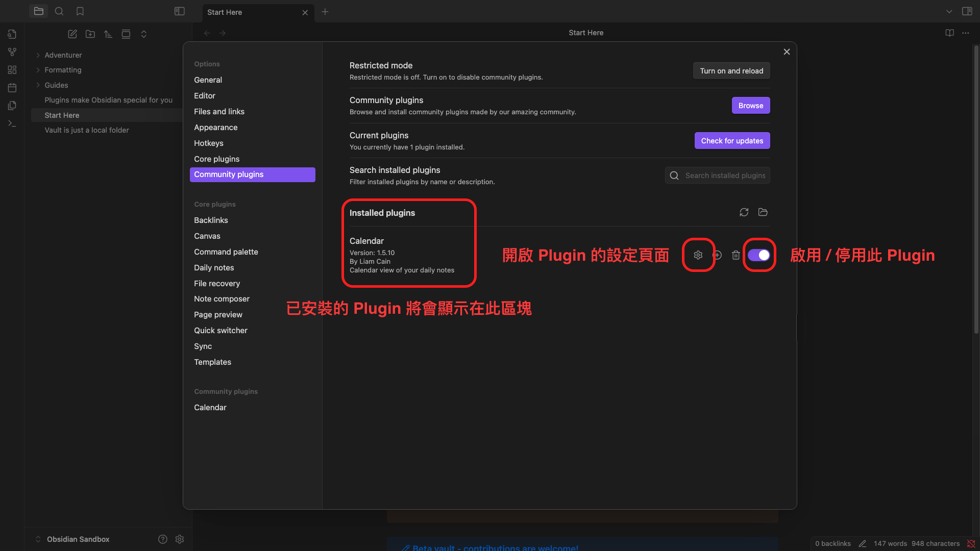Collapse all folders icon
Image resolution: width=980 pixels, height=551 pixels.
[144, 34]
